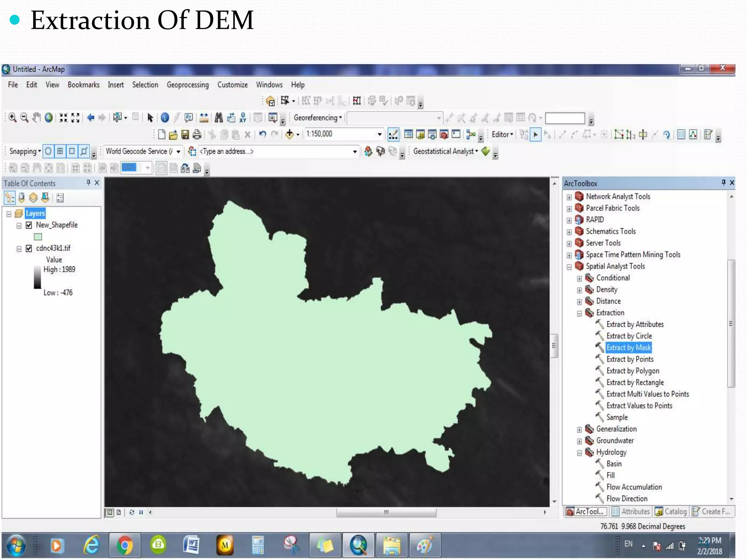Pause drawing button below map
The height and width of the screenshot is (560, 747).
tap(141, 512)
